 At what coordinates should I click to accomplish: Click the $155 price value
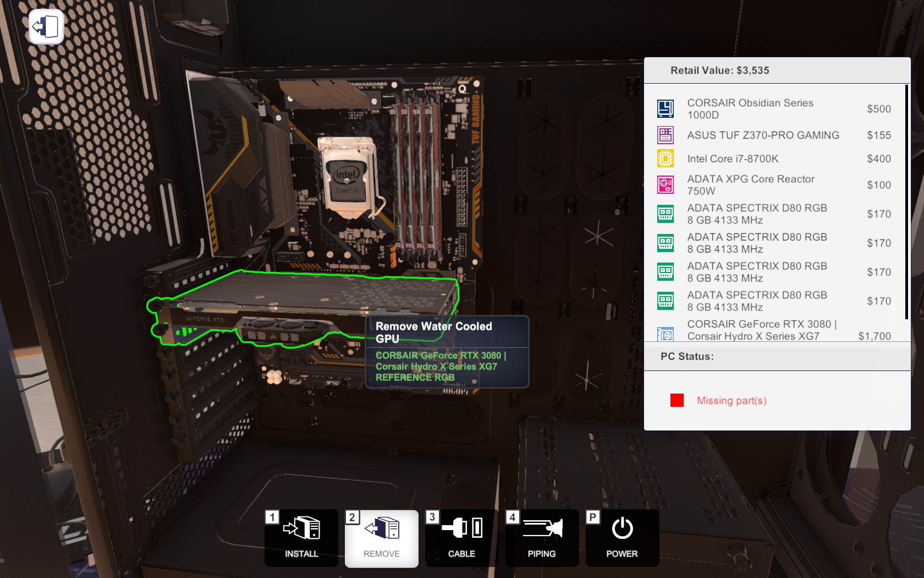pos(879,135)
